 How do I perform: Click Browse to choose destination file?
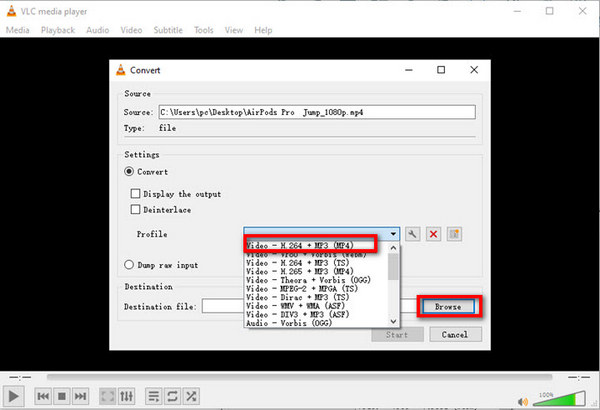(448, 306)
